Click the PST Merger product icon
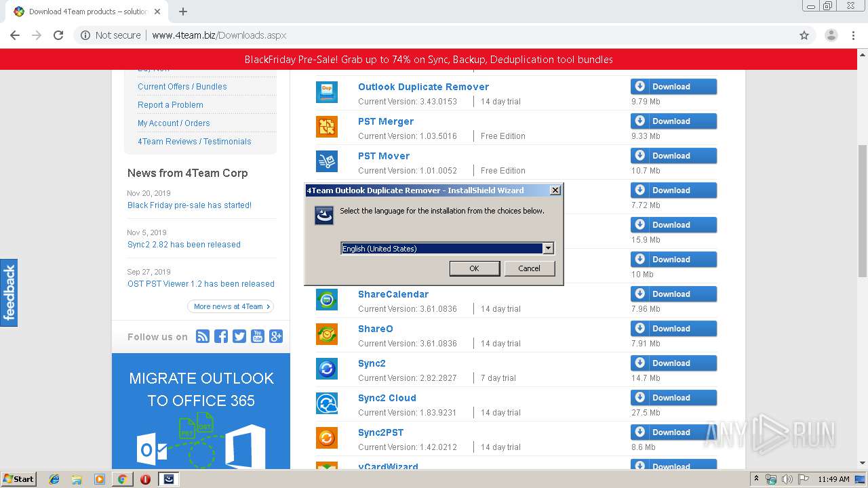The image size is (868, 488). point(327,127)
